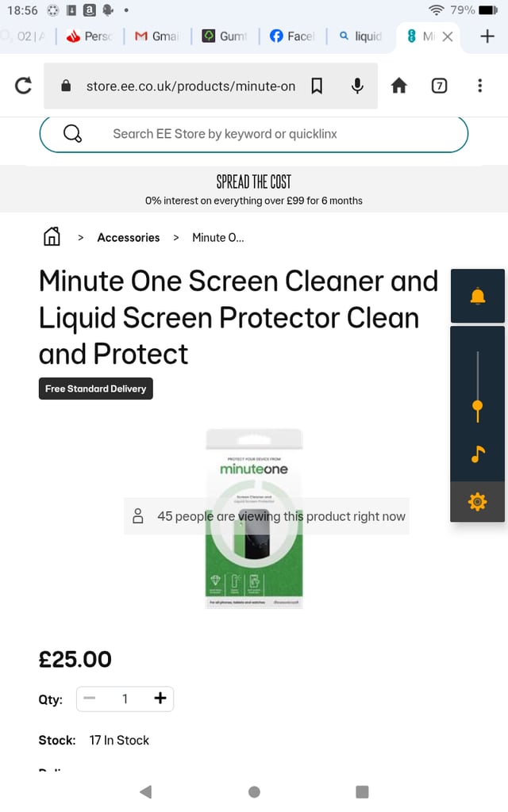Open the orange gear settings icon
508x812 pixels.
477,502
